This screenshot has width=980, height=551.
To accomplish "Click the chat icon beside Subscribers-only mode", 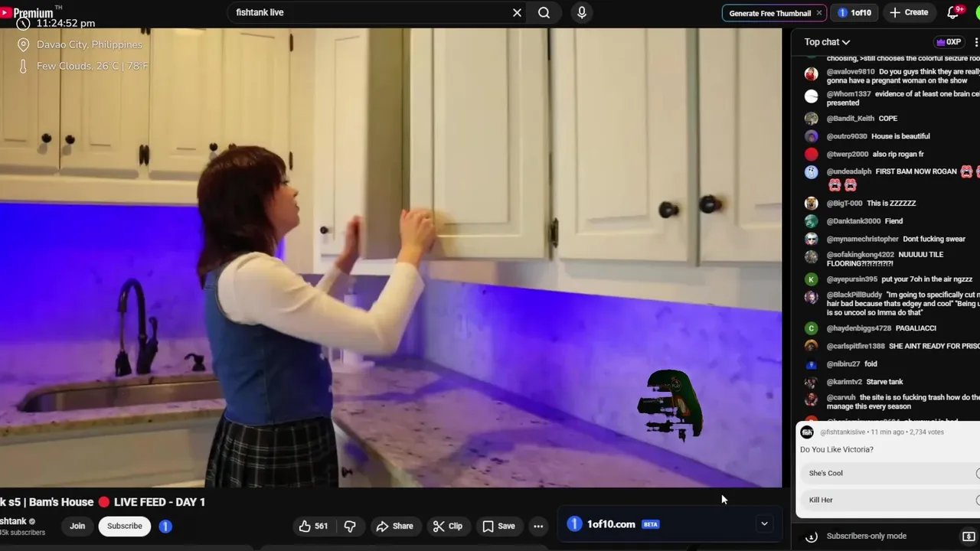I will pyautogui.click(x=969, y=536).
